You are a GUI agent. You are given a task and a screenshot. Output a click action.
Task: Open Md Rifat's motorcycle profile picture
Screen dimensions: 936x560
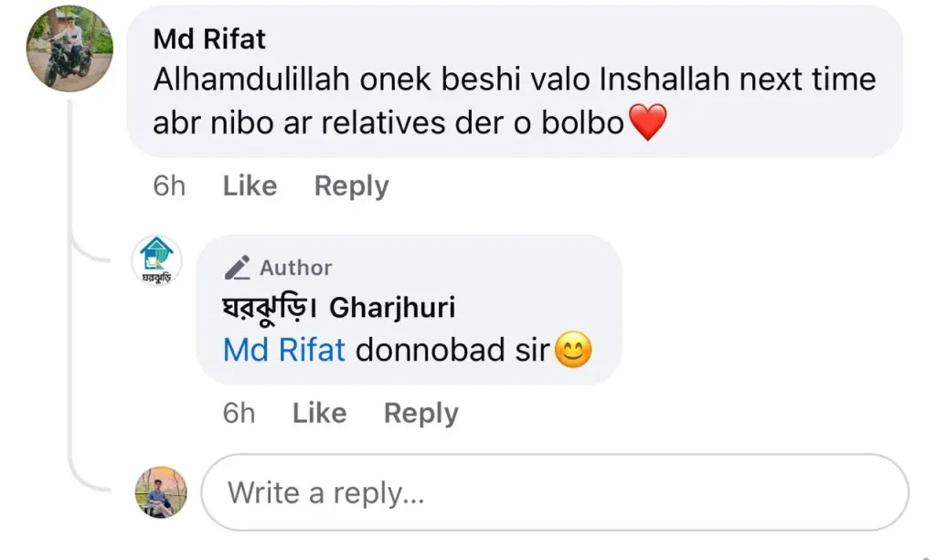click(69, 48)
